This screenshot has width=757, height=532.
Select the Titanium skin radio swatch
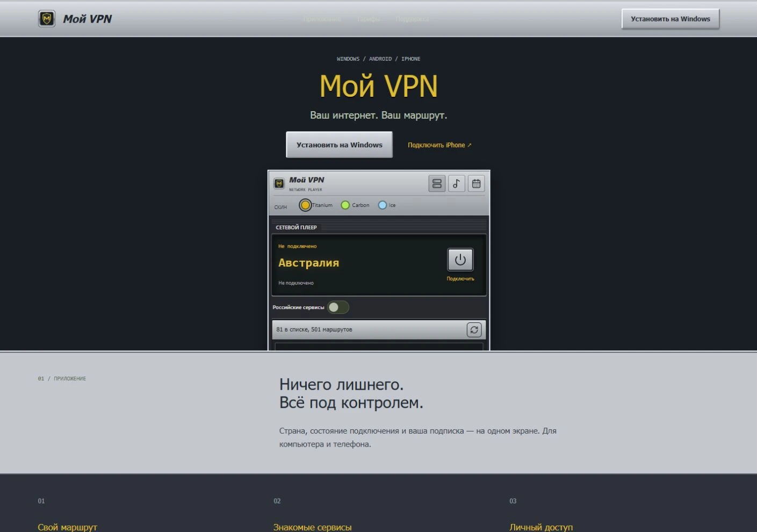(305, 205)
